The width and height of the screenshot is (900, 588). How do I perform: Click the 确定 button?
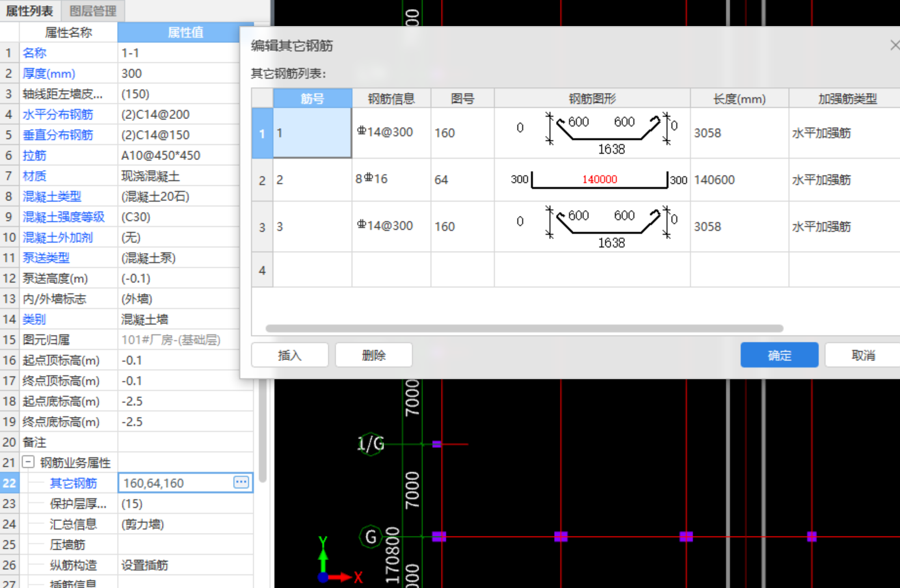coord(779,355)
